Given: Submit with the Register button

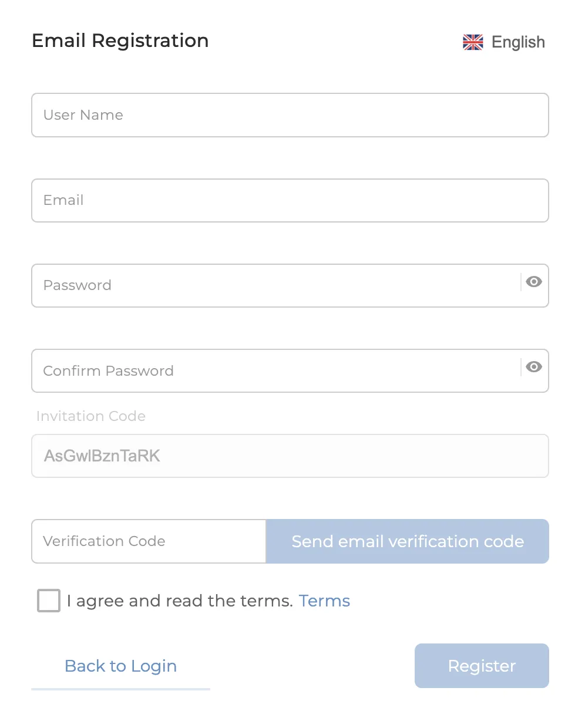Looking at the screenshot, I should (x=482, y=666).
